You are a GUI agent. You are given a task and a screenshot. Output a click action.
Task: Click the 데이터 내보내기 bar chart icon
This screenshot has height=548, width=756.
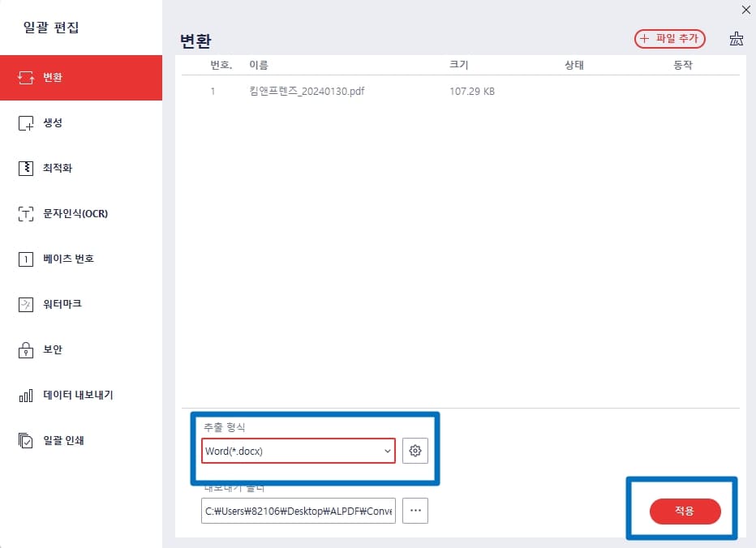tap(26, 396)
